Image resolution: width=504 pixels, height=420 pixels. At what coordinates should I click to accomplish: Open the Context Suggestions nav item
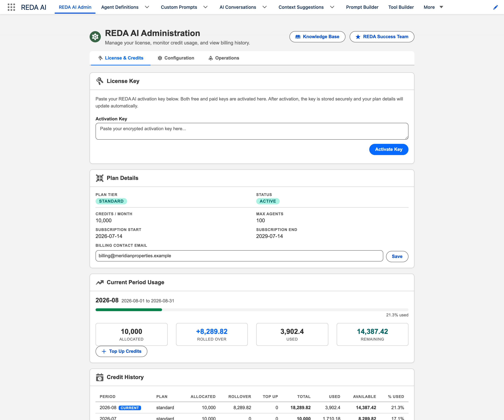click(301, 7)
